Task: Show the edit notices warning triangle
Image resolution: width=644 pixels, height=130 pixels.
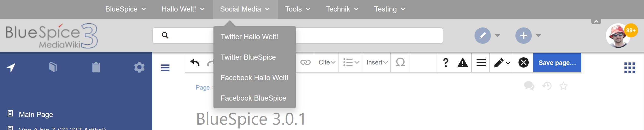Action: pos(462,63)
